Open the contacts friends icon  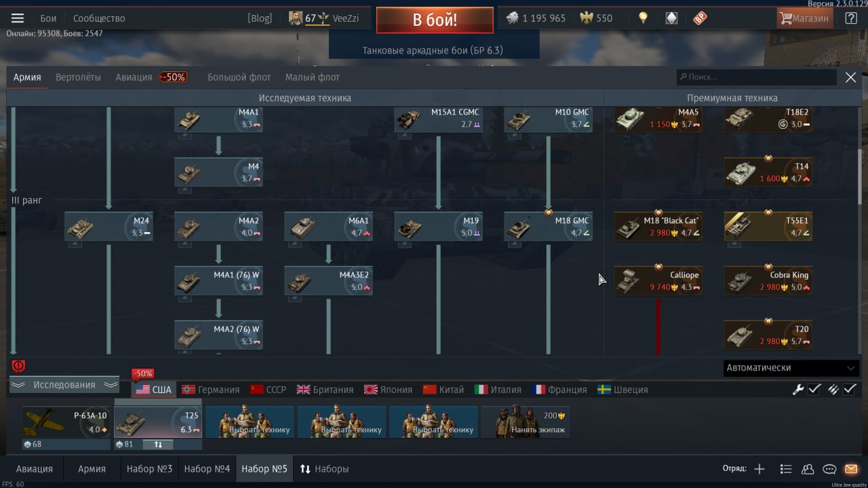click(808, 469)
